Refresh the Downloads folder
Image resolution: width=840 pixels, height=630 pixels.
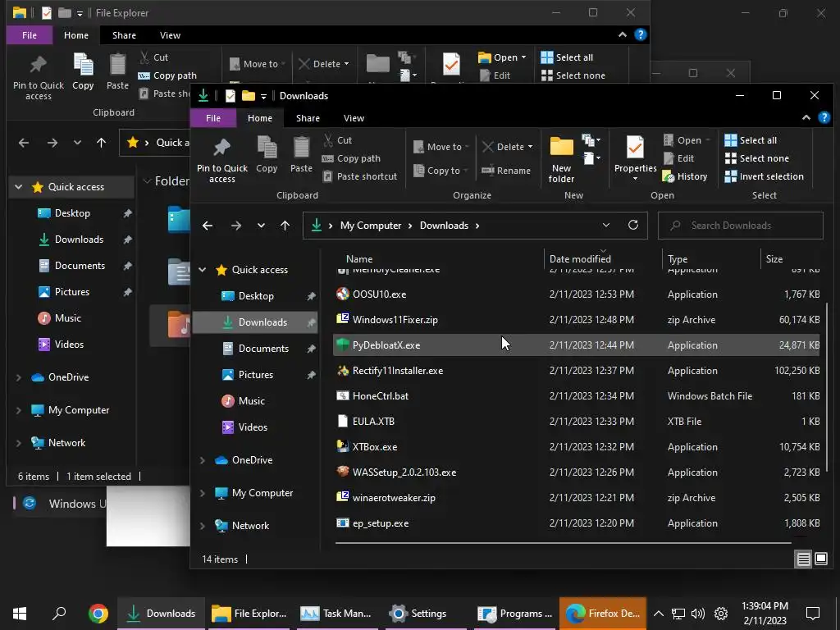pyautogui.click(x=633, y=225)
